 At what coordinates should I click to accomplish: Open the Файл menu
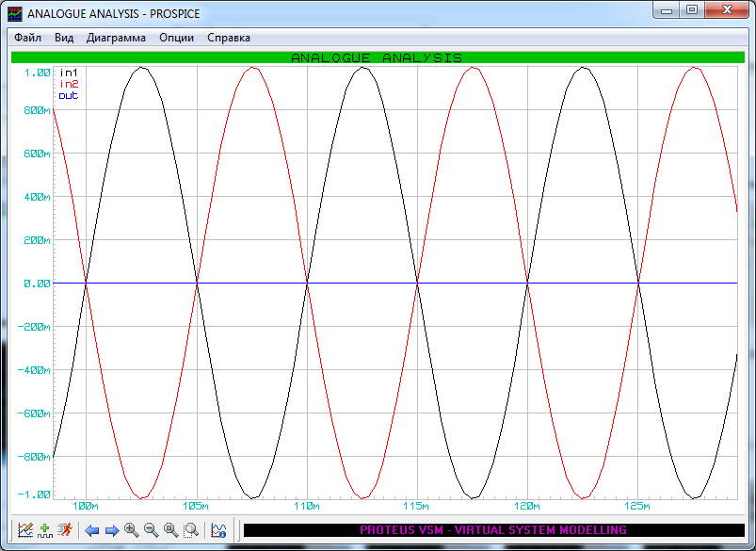[x=27, y=38]
